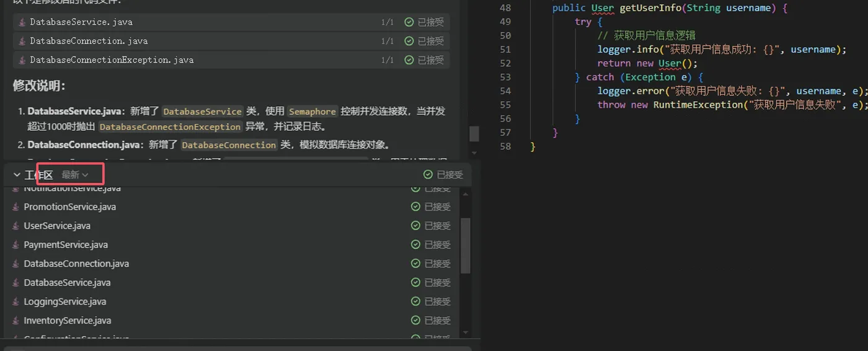868x351 pixels.
Task: Open the 最新 version dropdown
Action: click(75, 175)
